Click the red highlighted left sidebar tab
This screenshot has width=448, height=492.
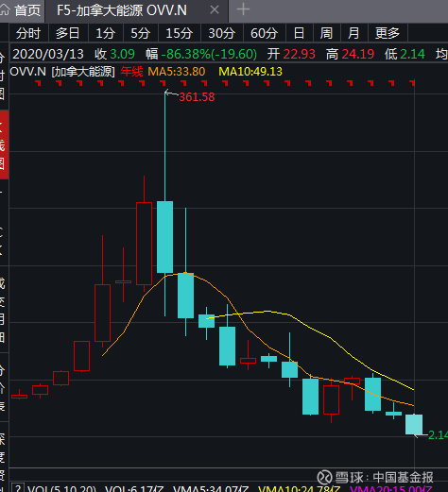(4, 144)
